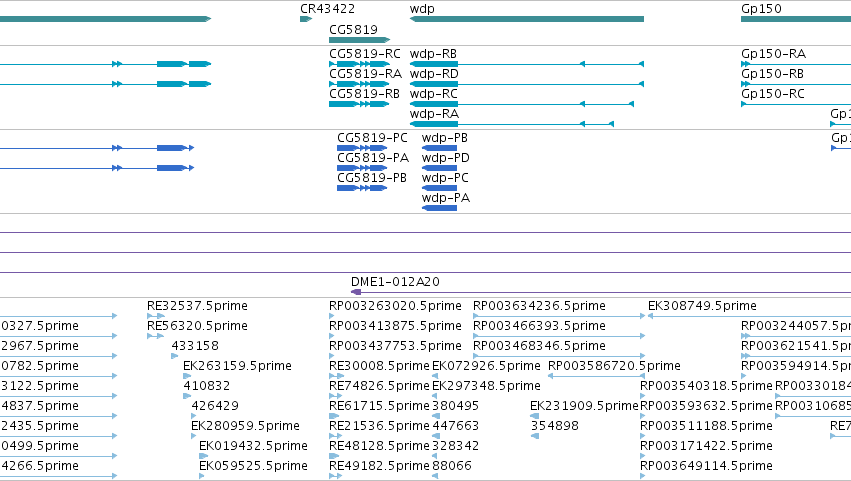This screenshot has height=481, width=851.
Task: Open RP003263020.5prime EST
Action: point(395,306)
